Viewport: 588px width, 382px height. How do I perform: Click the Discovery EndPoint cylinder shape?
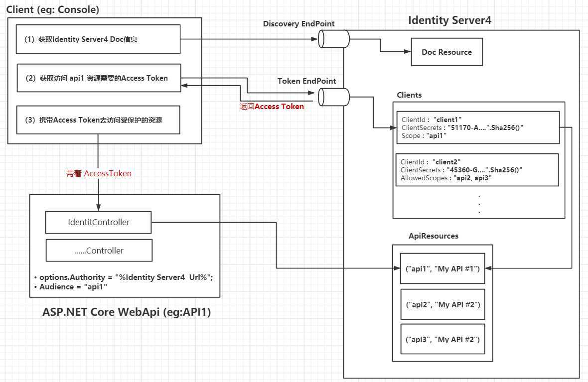pyautogui.click(x=334, y=39)
